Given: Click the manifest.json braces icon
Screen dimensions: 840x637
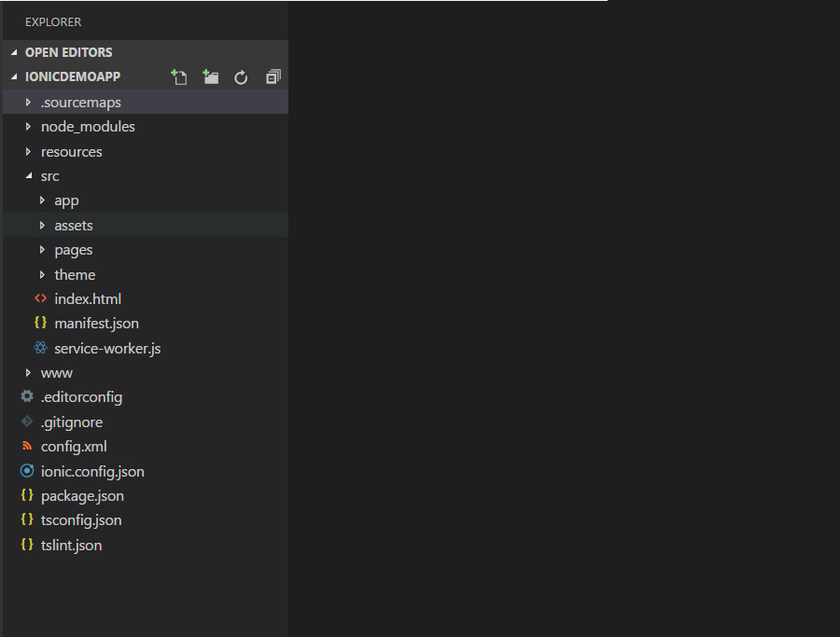Looking at the screenshot, I should [41, 323].
